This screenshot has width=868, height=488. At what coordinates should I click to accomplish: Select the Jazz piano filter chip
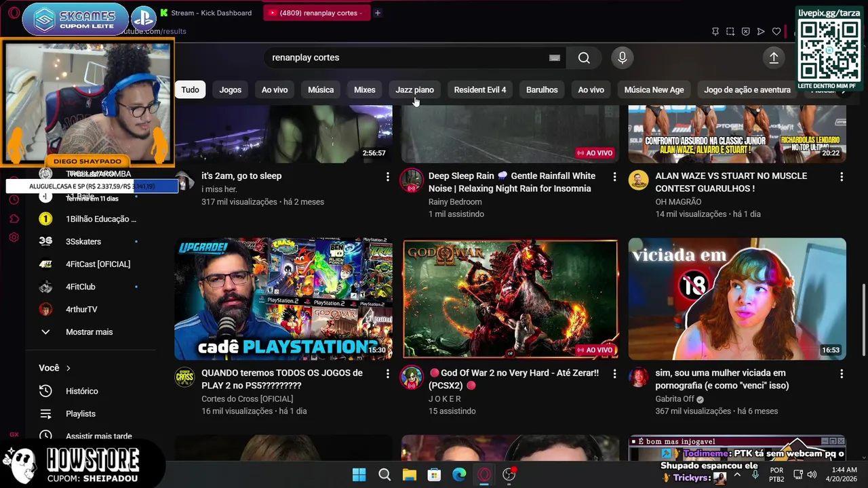(414, 89)
